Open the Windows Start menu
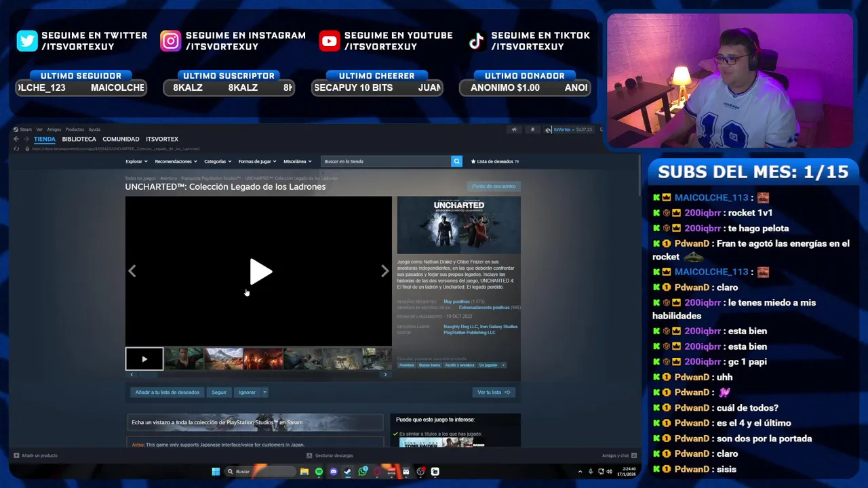 pyautogui.click(x=216, y=472)
